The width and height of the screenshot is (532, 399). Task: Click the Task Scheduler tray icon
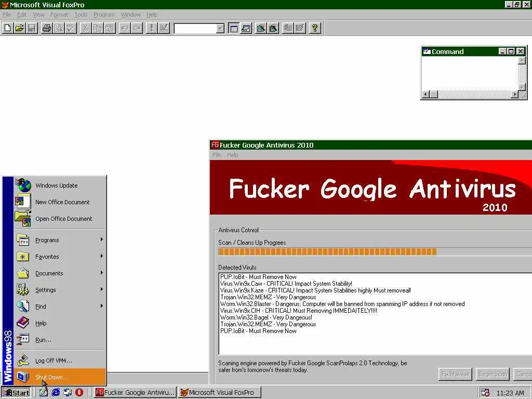pos(485,393)
